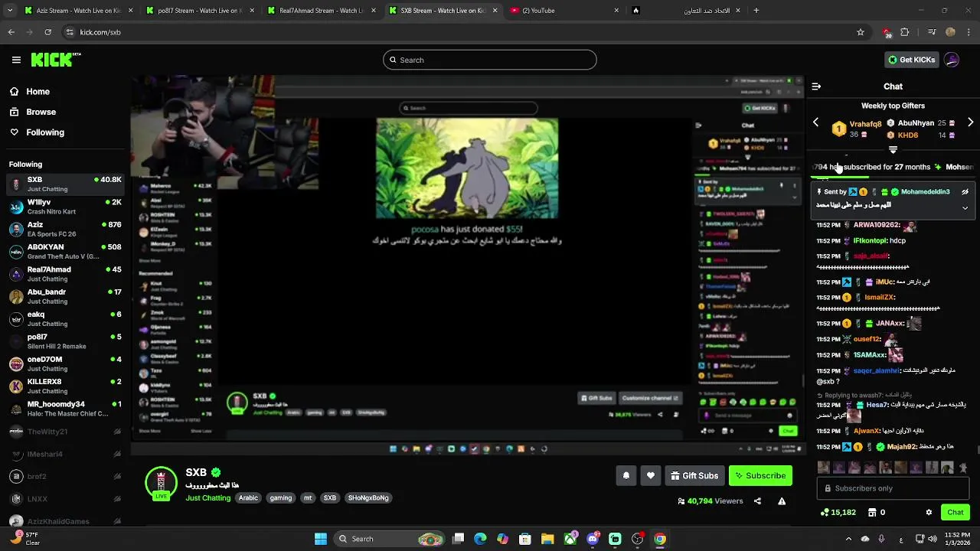Share the stream via the share icon
Screen dimensions: 980x551
click(757, 501)
